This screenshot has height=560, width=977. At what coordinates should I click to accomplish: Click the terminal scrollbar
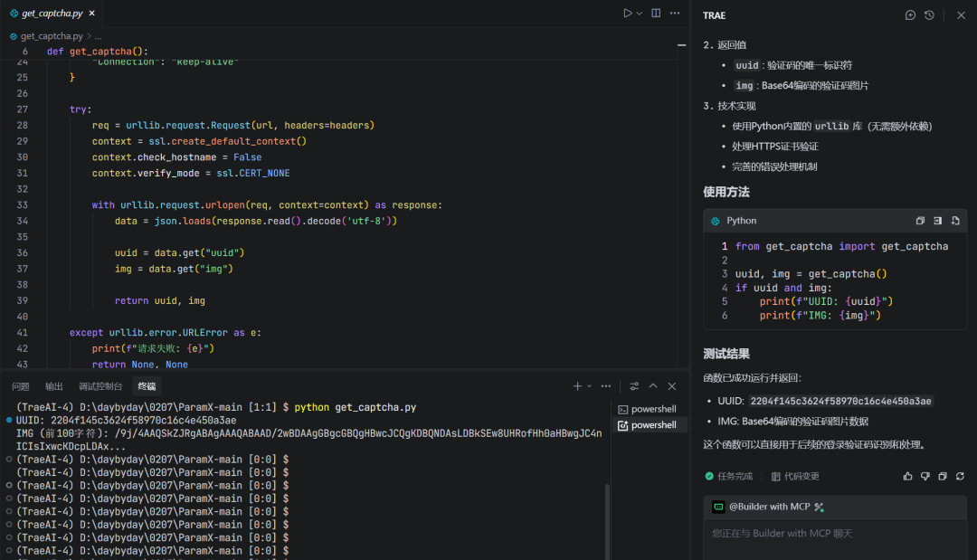coord(607,522)
